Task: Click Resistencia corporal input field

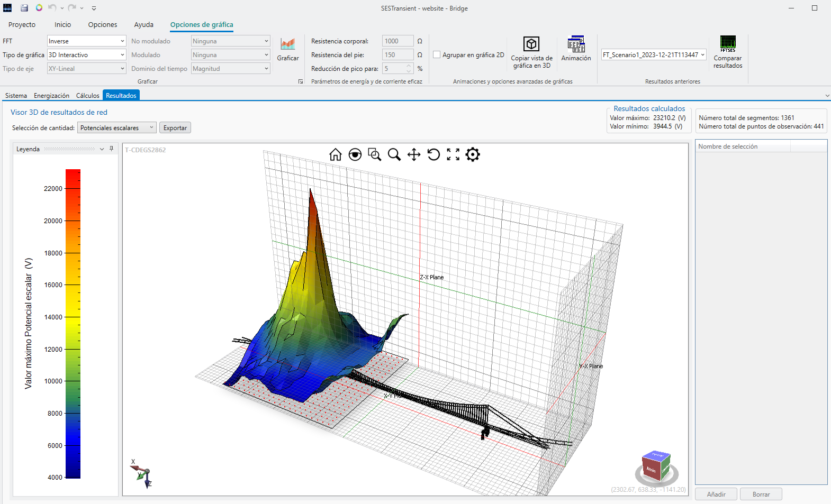Action: click(398, 41)
